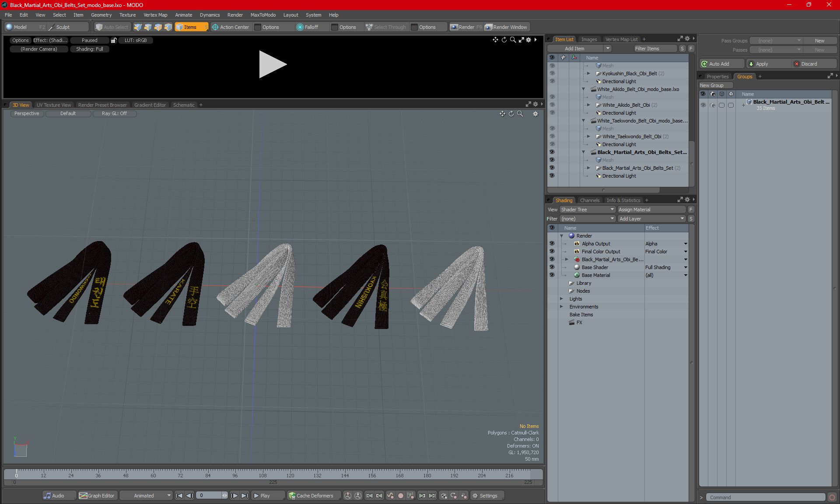The height and width of the screenshot is (504, 840).
Task: Select Vertices selection mode icon
Action: (x=138, y=27)
